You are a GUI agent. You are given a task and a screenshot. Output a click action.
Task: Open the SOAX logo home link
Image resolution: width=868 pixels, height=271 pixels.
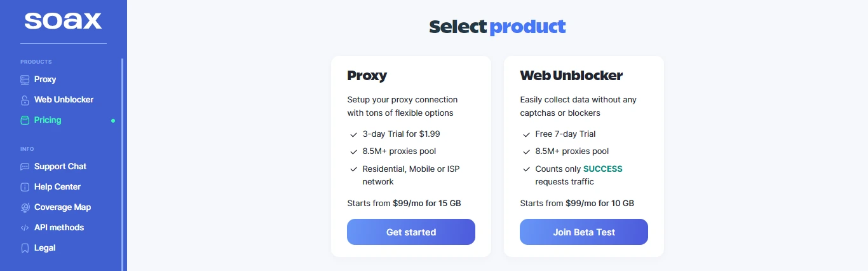tap(64, 20)
